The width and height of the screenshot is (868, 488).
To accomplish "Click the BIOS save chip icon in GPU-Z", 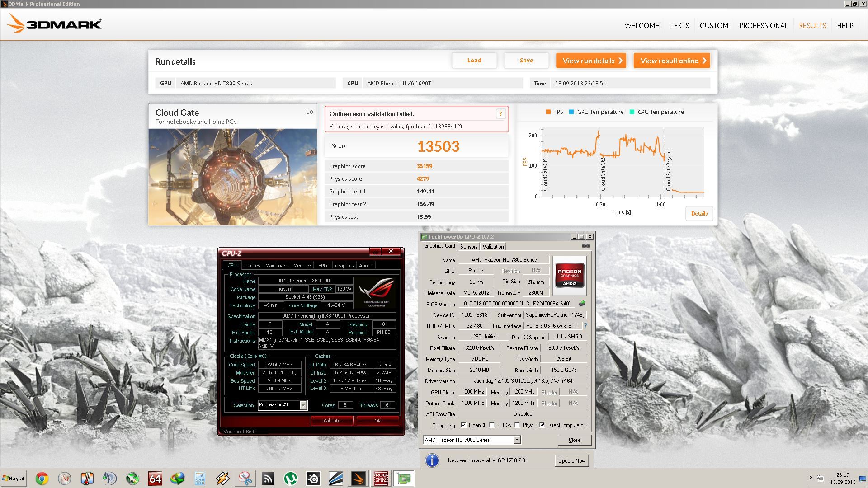I will click(x=582, y=304).
